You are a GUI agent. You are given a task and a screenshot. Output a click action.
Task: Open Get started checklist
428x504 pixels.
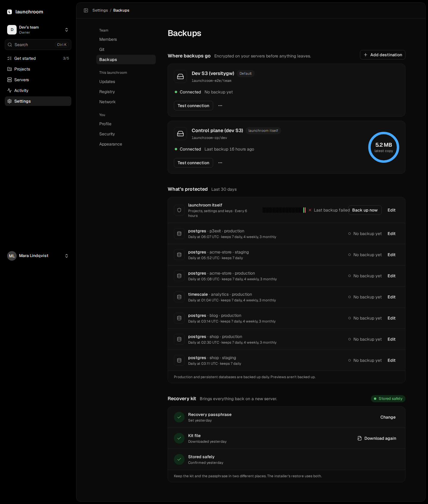pos(38,58)
